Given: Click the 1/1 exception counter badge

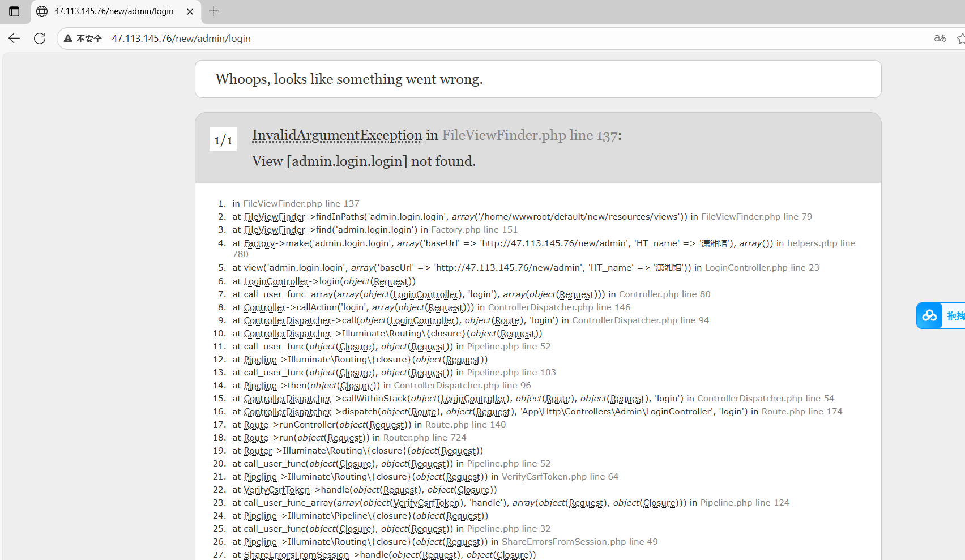Looking at the screenshot, I should [223, 139].
